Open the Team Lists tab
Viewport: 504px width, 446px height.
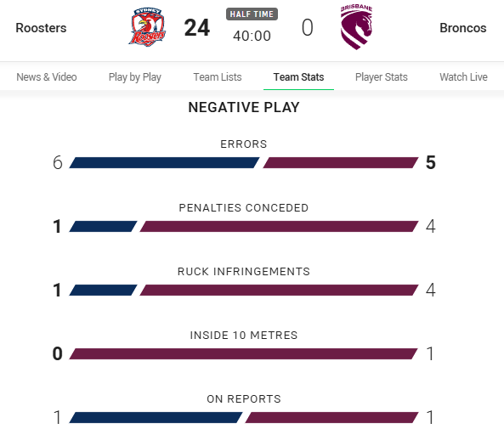pyautogui.click(x=218, y=77)
